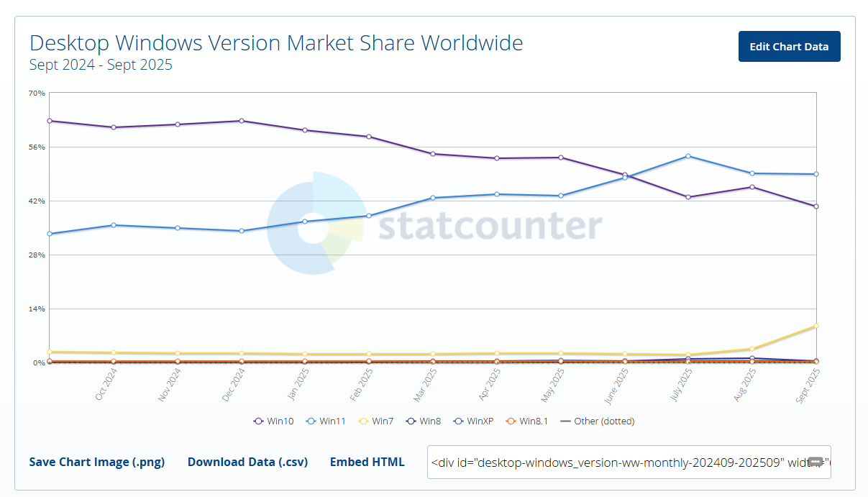Click the yellow Win7 legend marker
The width and height of the screenshot is (868, 497).
pos(363,421)
